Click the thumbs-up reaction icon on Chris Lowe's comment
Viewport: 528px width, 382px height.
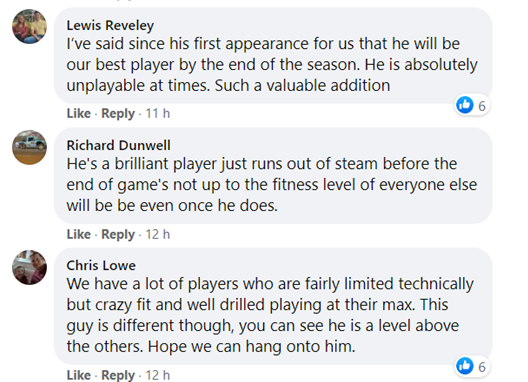(465, 365)
